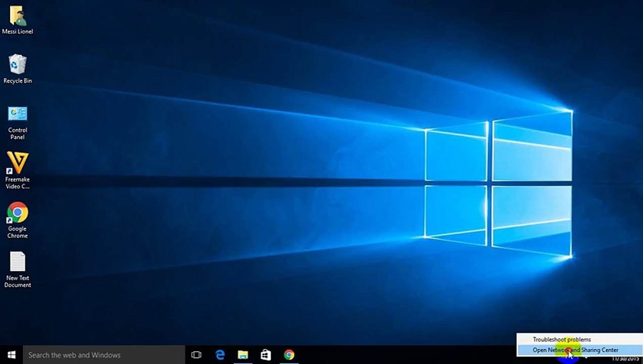Open the Store from the taskbar

266,355
